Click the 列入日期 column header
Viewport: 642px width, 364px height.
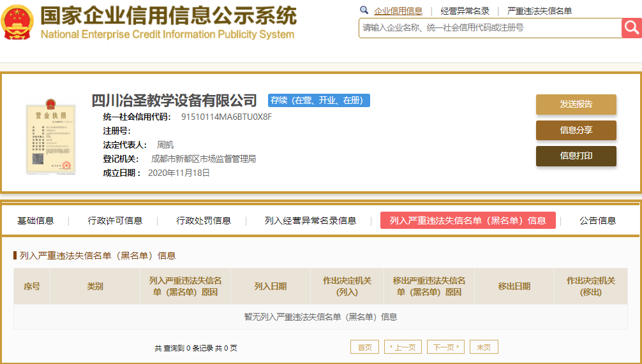pos(270,286)
